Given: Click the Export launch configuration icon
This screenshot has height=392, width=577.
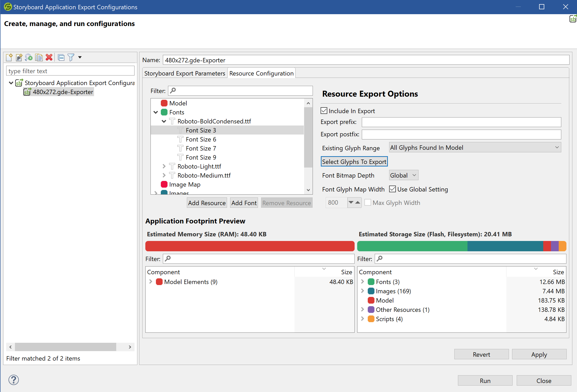Looking at the screenshot, I should coord(29,57).
